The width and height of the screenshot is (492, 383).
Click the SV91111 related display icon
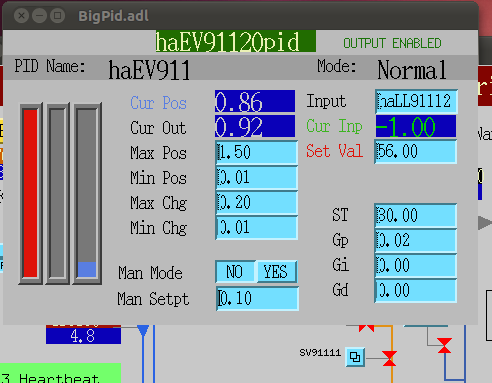[355, 357]
